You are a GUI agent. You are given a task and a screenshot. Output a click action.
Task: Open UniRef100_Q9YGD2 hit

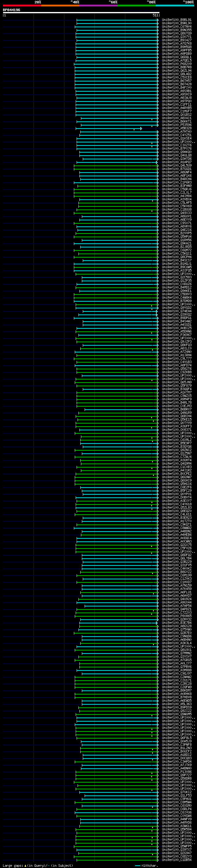(176, 308)
